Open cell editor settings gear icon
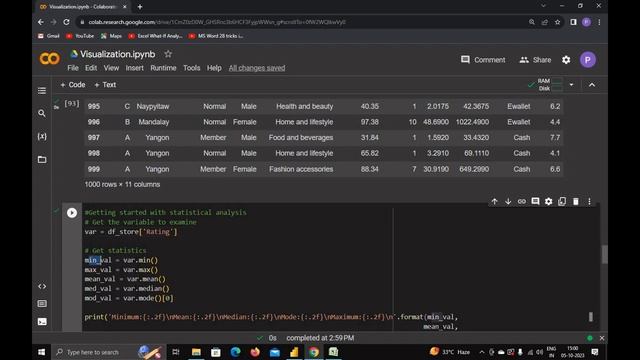The width and height of the screenshot is (640, 360). click(x=549, y=201)
